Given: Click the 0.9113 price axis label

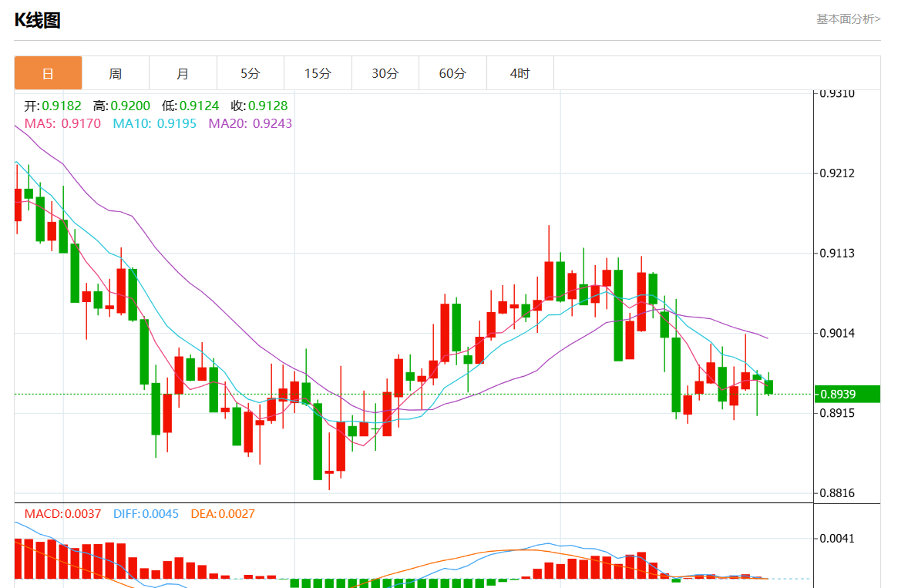Looking at the screenshot, I should tap(837, 253).
